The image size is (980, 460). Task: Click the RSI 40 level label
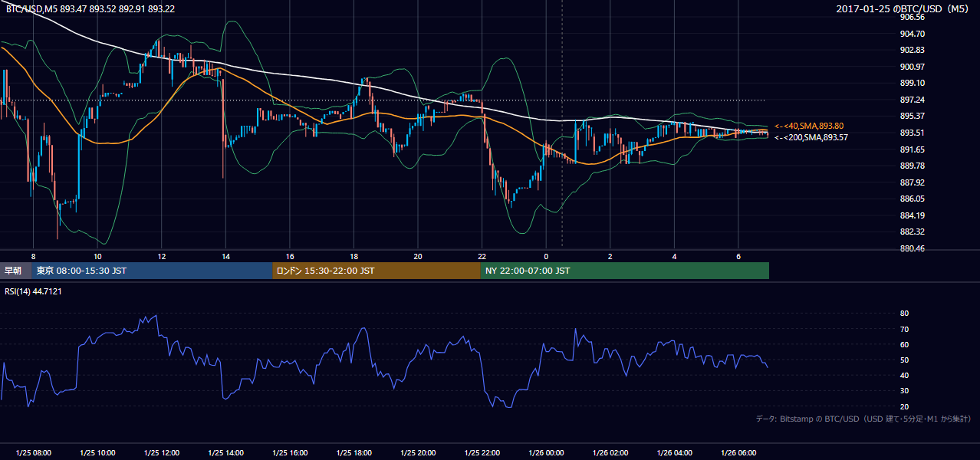[x=904, y=375]
